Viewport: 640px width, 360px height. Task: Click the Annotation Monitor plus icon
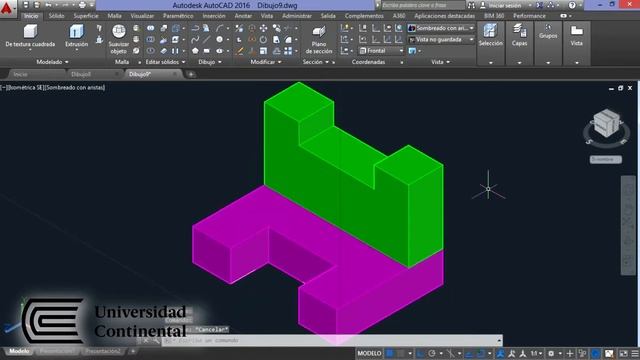(x=570, y=353)
